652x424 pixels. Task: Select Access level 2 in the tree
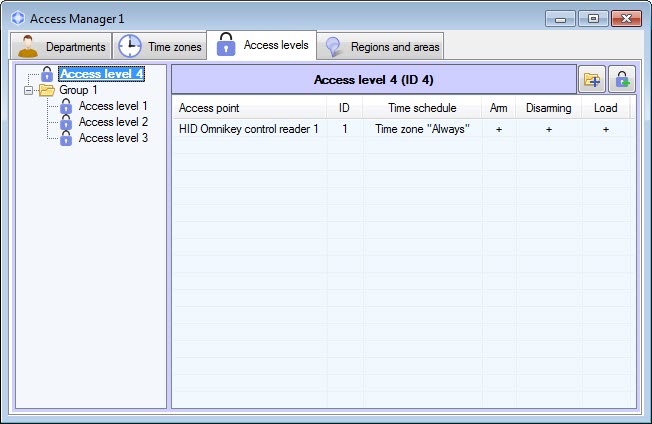tap(113, 122)
